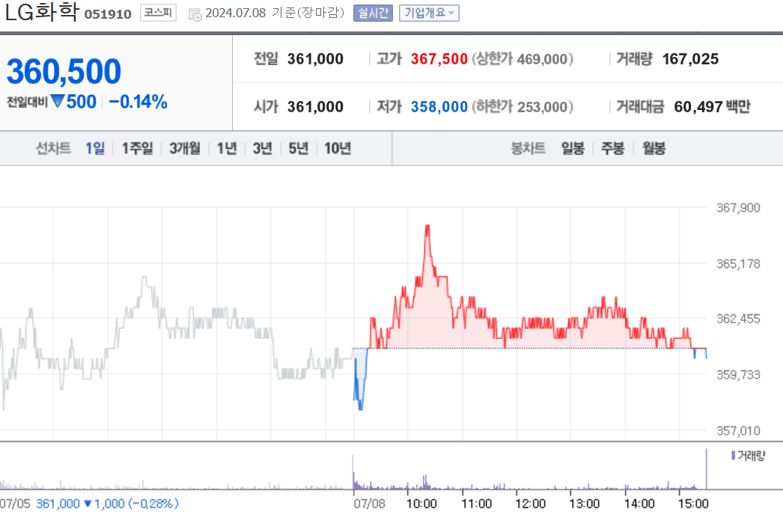Switch chart to 10년 range
This screenshot has width=783, height=532.
pos(338,148)
